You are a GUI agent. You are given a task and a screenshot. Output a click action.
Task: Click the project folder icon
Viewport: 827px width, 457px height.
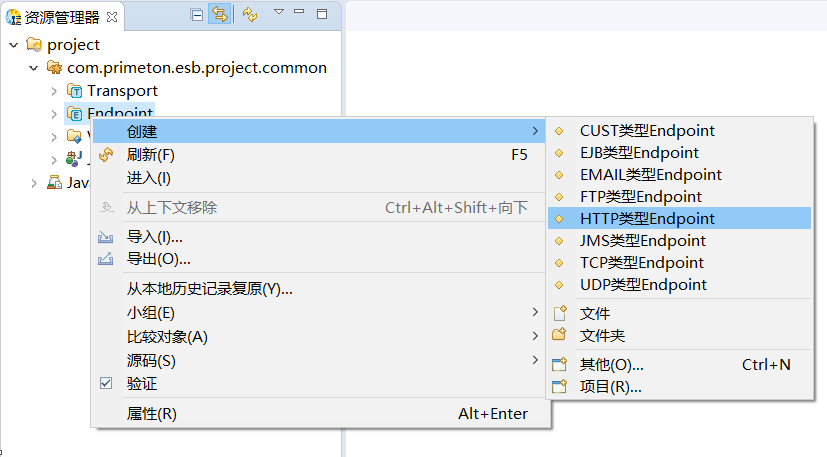pyautogui.click(x=34, y=45)
